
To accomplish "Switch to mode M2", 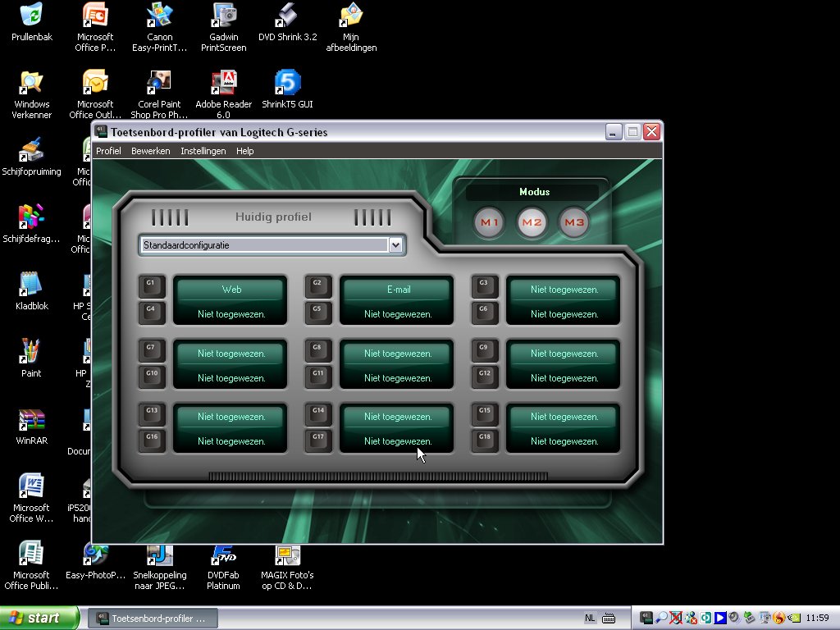I will pyautogui.click(x=532, y=222).
